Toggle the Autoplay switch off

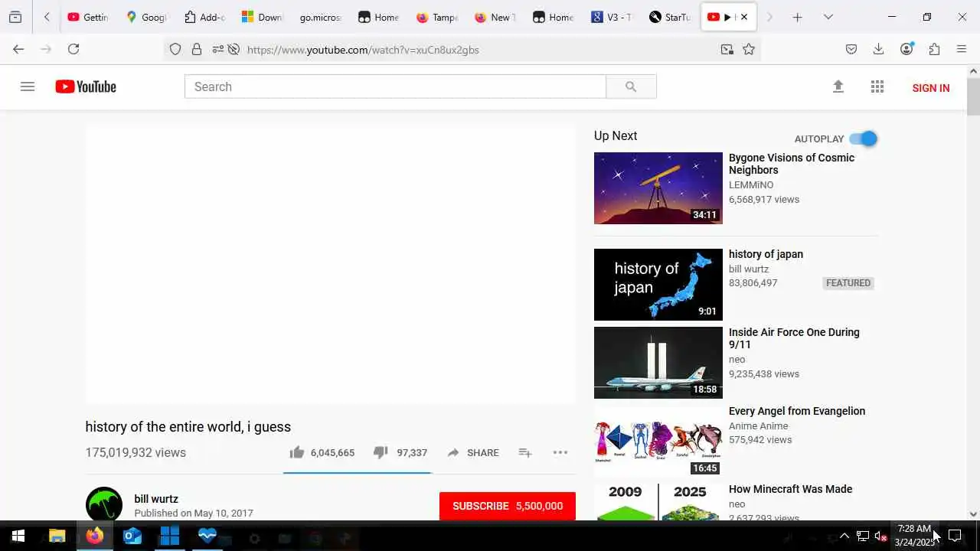tap(863, 139)
